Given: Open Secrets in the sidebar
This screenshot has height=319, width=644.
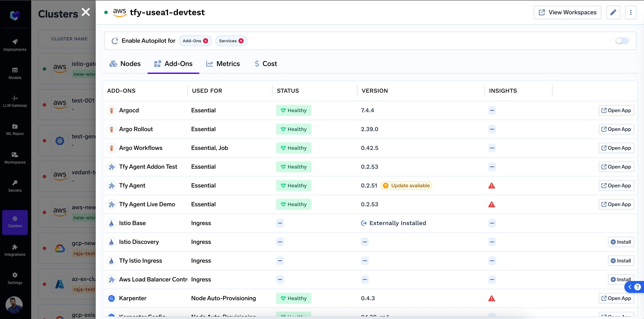Looking at the screenshot, I should click(15, 186).
